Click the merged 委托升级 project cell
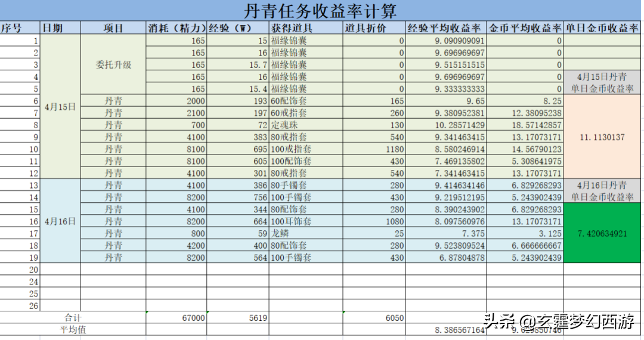This screenshot has width=644, height=340. coord(113,64)
